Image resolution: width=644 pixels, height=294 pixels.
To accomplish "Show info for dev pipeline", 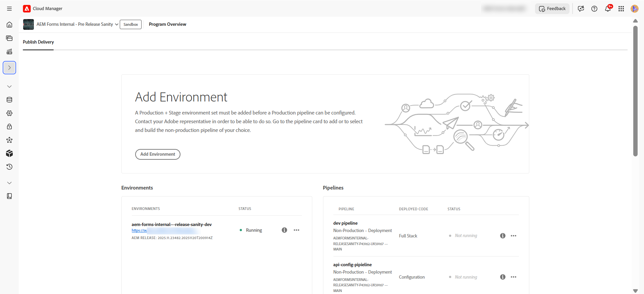I will point(502,236).
